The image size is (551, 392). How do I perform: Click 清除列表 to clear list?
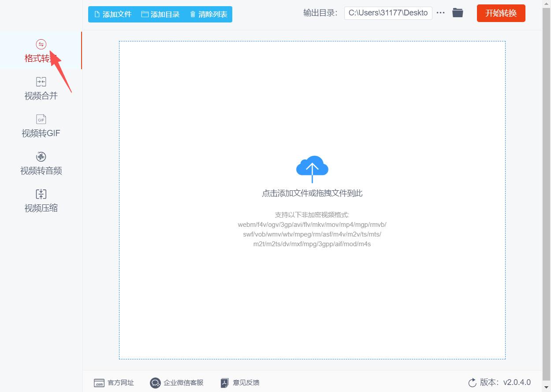pos(208,14)
